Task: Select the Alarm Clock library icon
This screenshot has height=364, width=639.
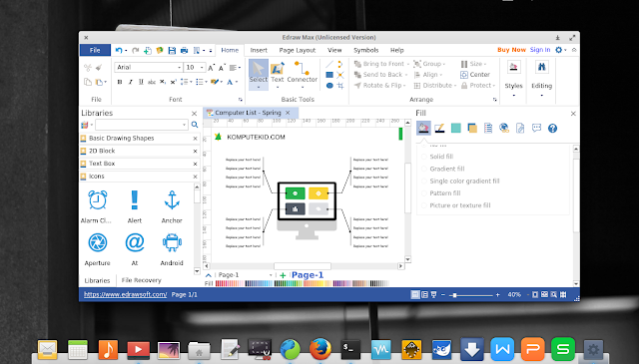Action: click(x=98, y=199)
